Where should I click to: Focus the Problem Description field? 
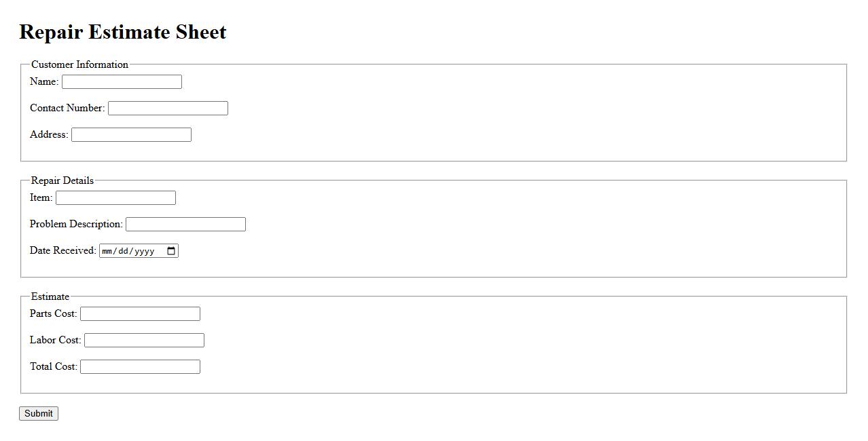pos(185,225)
